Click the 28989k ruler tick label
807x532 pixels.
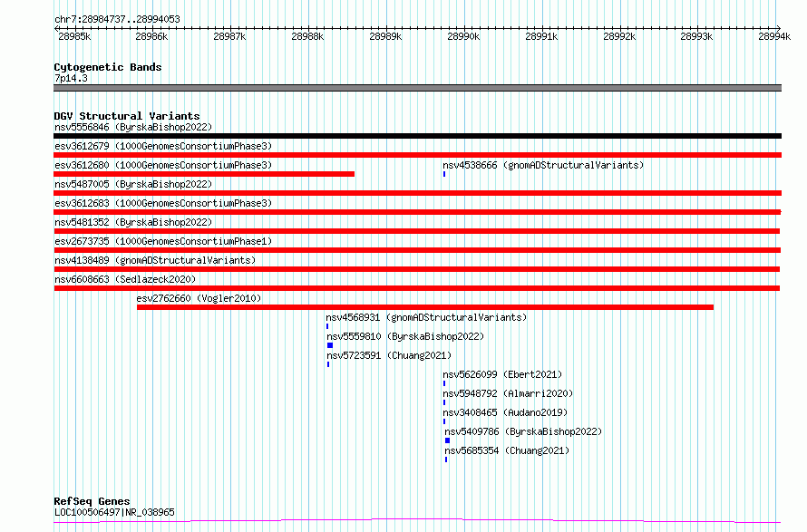(385, 36)
